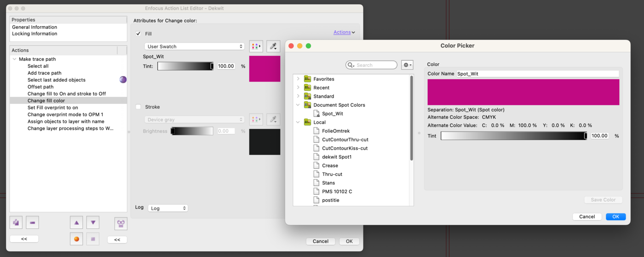Open the Actions link menu

344,32
